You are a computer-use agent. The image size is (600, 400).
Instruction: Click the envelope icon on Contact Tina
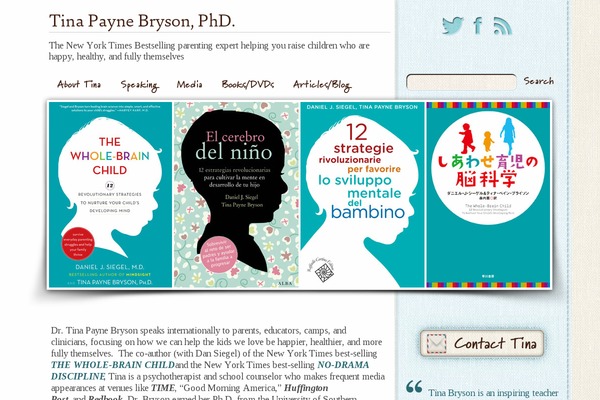437,343
